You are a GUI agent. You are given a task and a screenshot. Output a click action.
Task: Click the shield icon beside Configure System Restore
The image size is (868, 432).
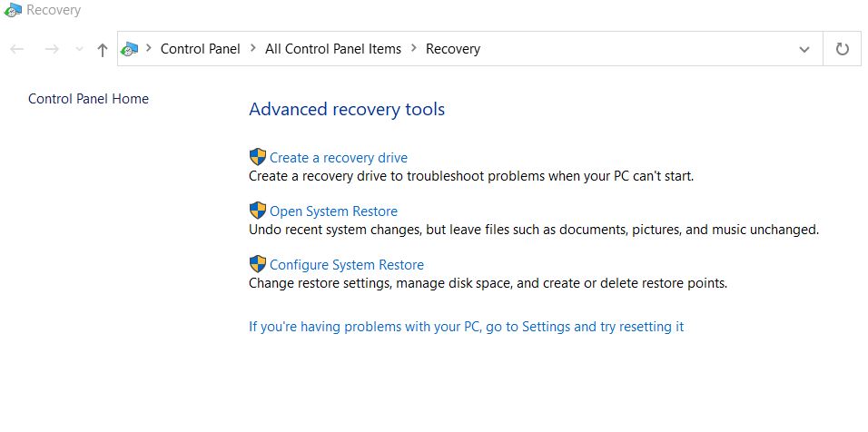coord(258,264)
